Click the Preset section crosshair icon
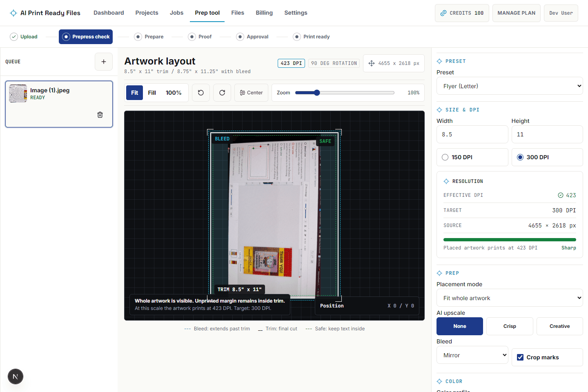The image size is (588, 392). point(439,61)
